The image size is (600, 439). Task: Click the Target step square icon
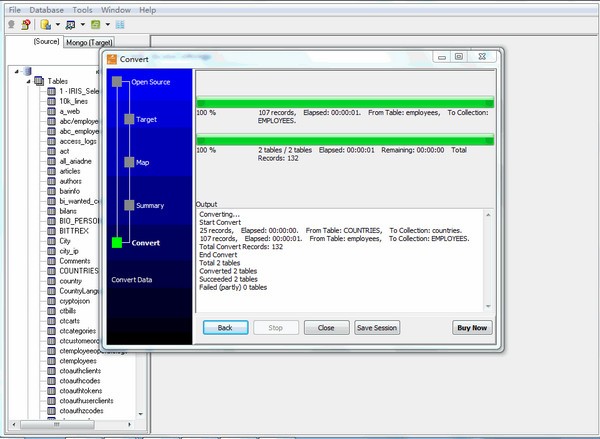[129, 119]
